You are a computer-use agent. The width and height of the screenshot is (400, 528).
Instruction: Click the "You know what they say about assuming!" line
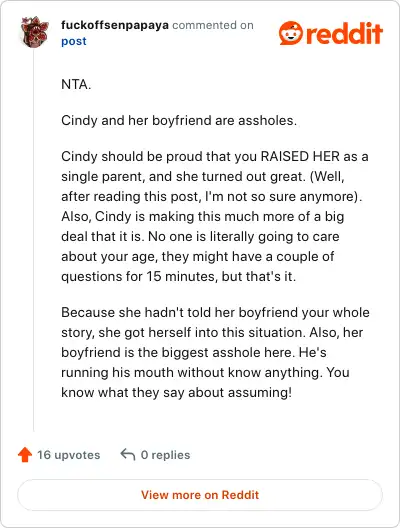(x=176, y=392)
